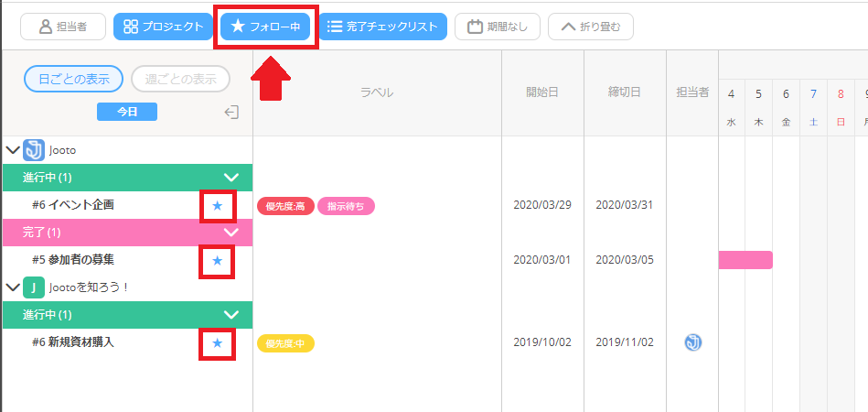Collapse the Jootoを知ろう！ project chevron

click(x=12, y=287)
